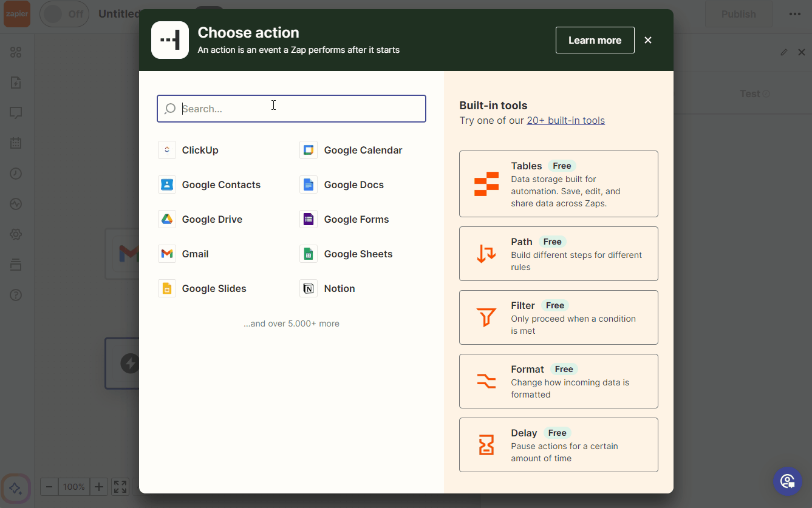Open the Test tab in side panel

(x=754, y=93)
